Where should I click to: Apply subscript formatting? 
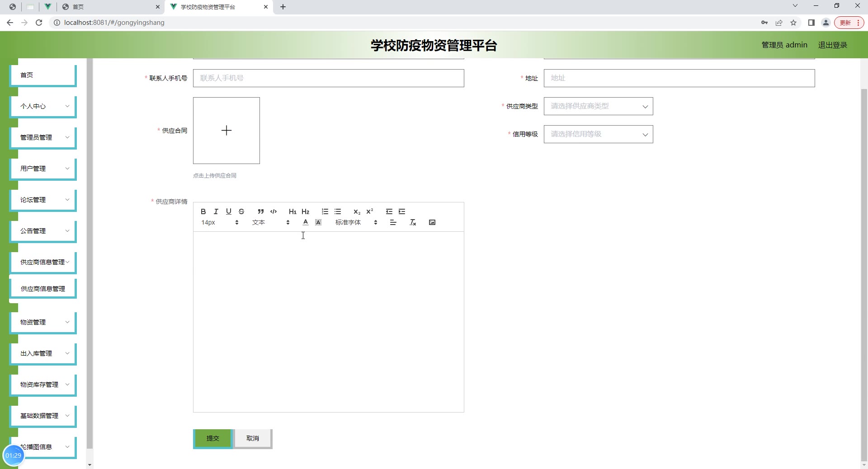tap(357, 211)
